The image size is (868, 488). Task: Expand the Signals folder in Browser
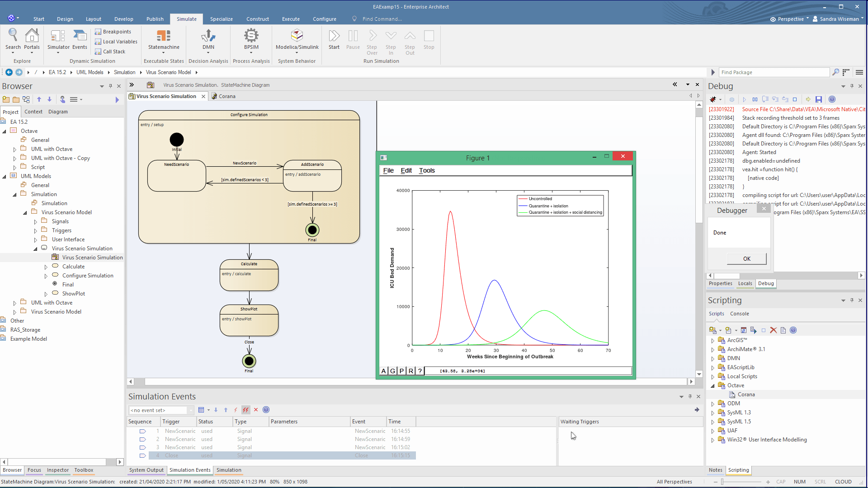(36, 222)
